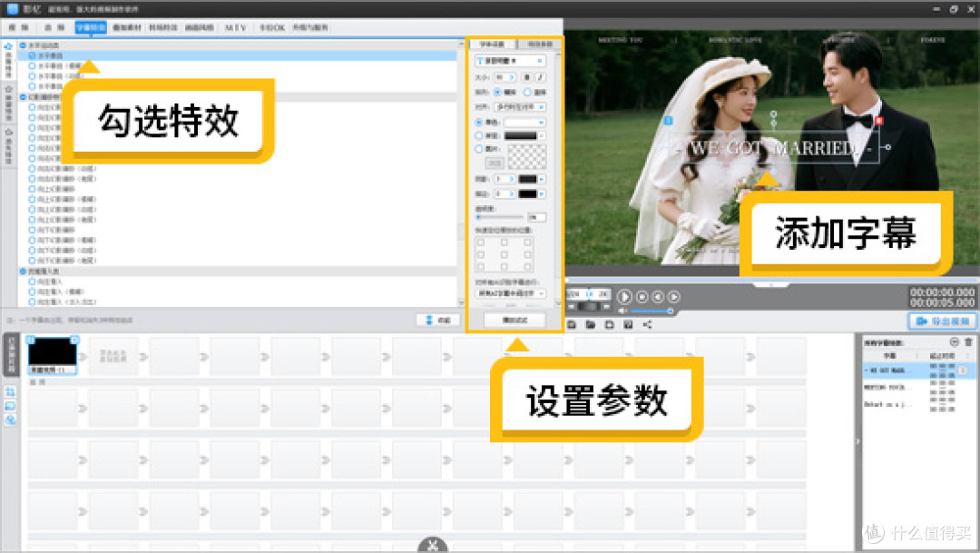Stop the preview playback

pos(642,297)
